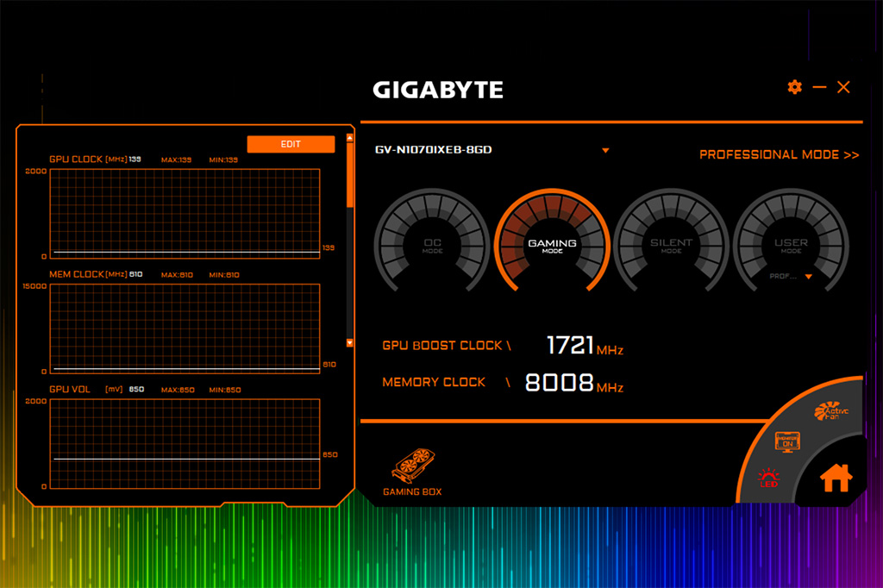Screen dimensions: 883x588
Task: Click the MEM CLOCK heading label
Action: point(77,274)
